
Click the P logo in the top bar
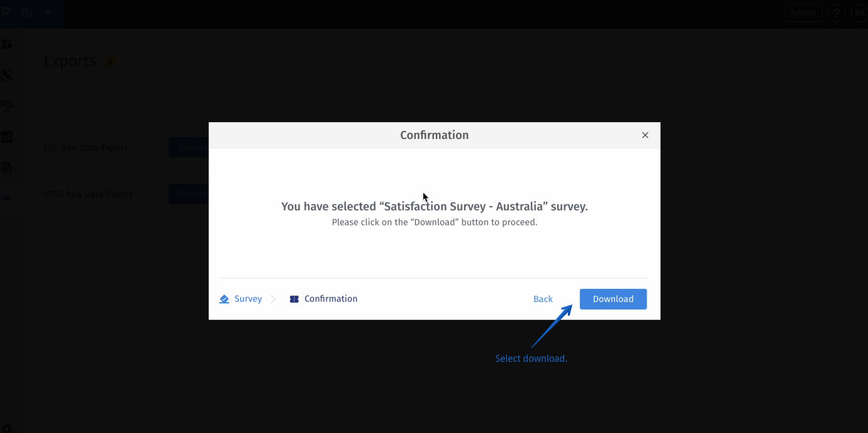coord(6,12)
